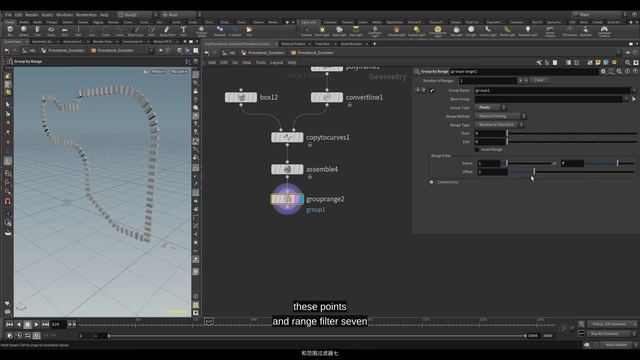Click the assemble4 node
Viewport: 640px width, 360px height.
[287, 169]
